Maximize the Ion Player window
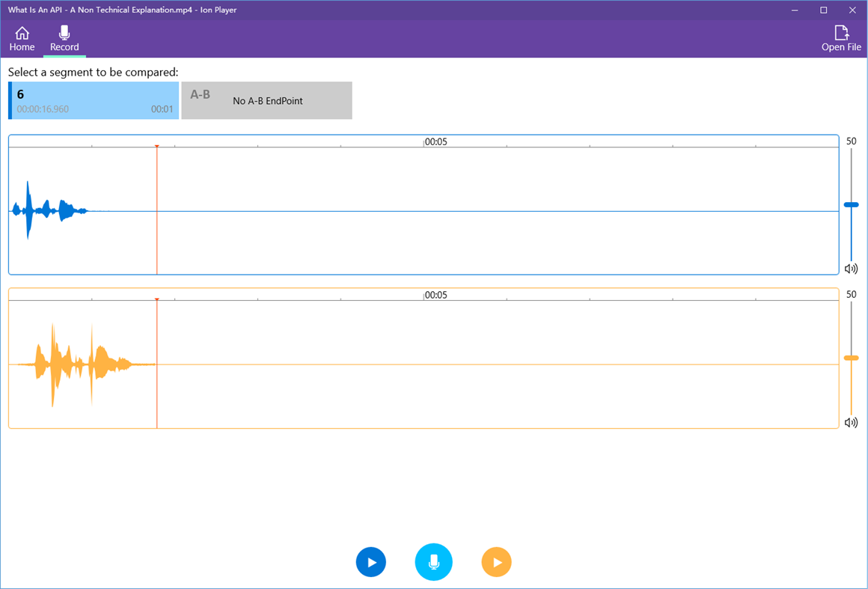This screenshot has height=589, width=868. pyautogui.click(x=824, y=10)
